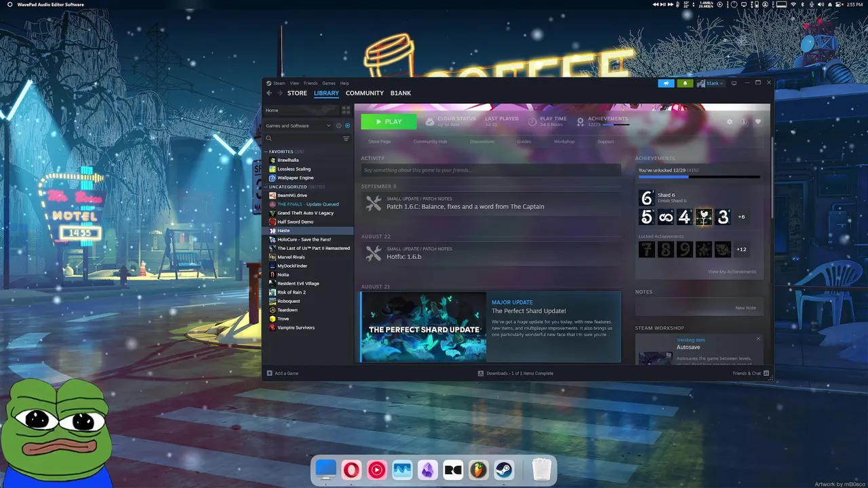
Task: Toggle sort by recent activity clock icon
Action: [338, 125]
